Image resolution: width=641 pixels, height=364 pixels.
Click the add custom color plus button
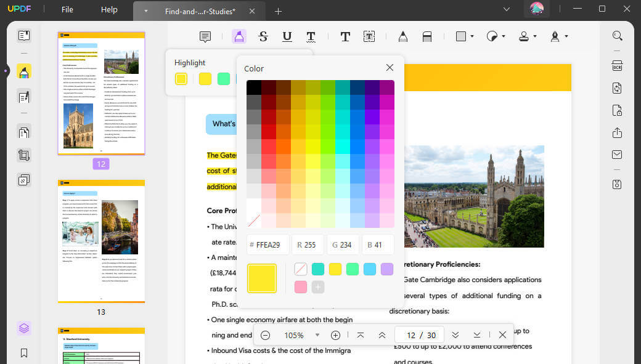click(318, 287)
